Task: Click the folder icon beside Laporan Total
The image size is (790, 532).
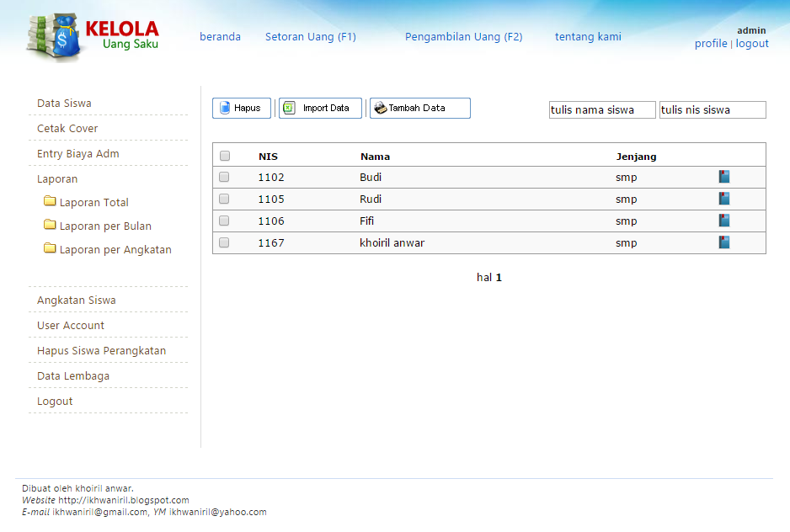Action: [x=50, y=201]
